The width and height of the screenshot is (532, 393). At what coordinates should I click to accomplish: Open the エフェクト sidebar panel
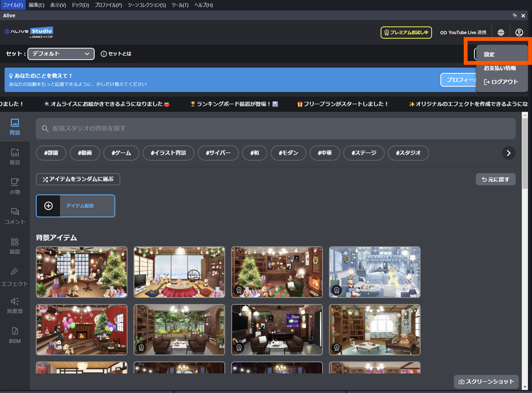tap(15, 277)
